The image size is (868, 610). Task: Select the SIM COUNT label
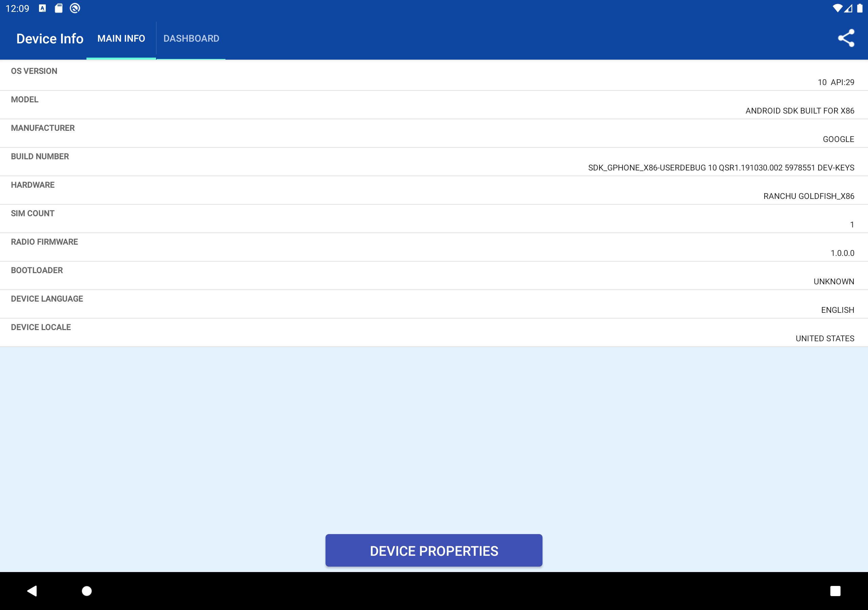33,213
